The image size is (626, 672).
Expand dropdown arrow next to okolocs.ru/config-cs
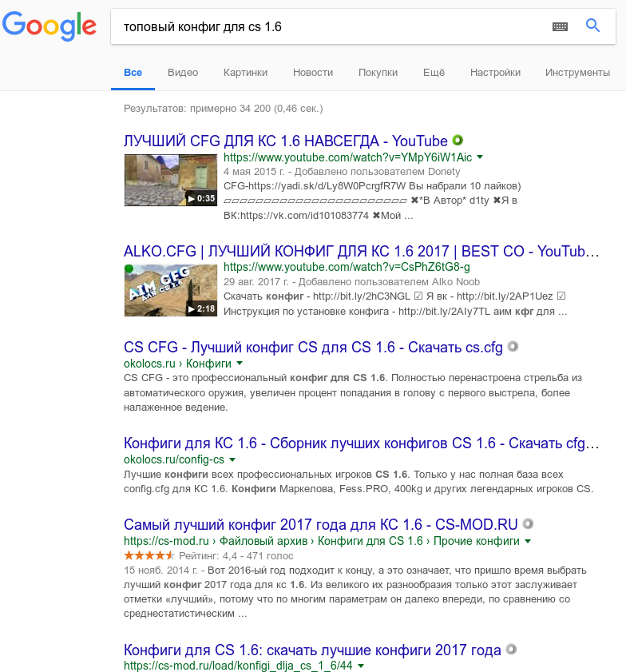point(232,460)
